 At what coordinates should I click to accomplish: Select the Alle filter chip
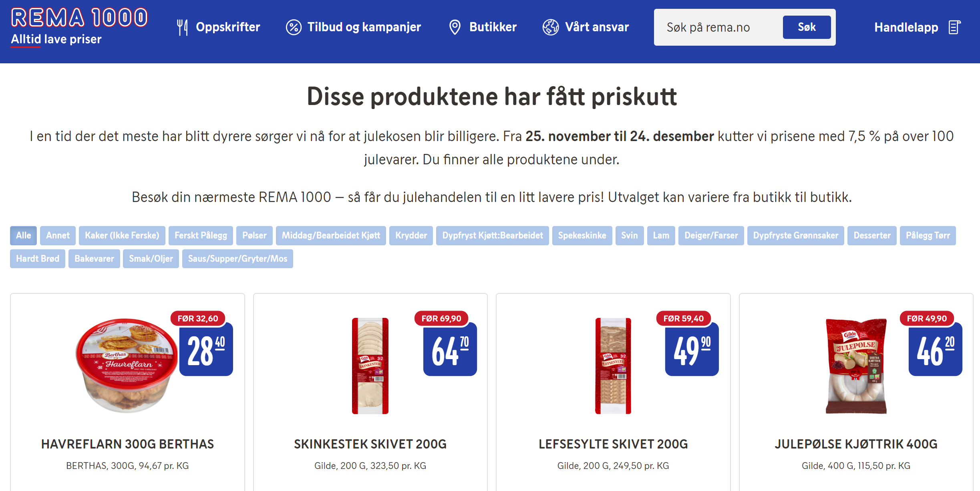[x=23, y=236]
